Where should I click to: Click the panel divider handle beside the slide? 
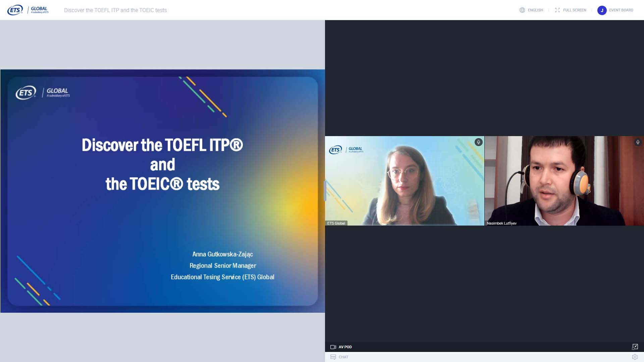point(325,191)
